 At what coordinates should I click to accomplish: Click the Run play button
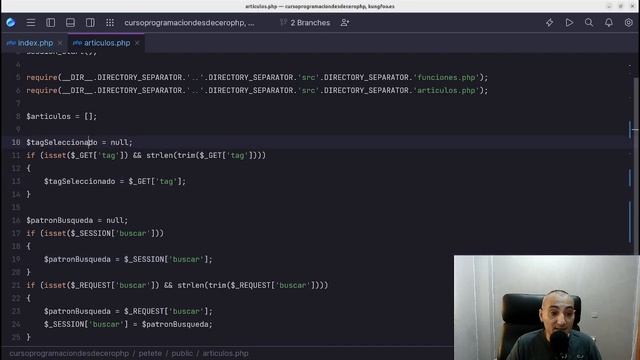tap(569, 22)
